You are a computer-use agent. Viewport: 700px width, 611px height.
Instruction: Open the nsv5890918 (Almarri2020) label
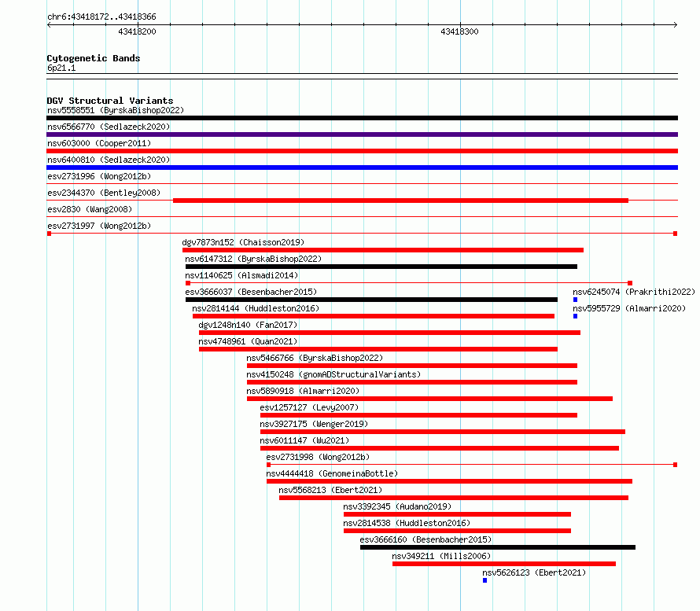pos(303,391)
